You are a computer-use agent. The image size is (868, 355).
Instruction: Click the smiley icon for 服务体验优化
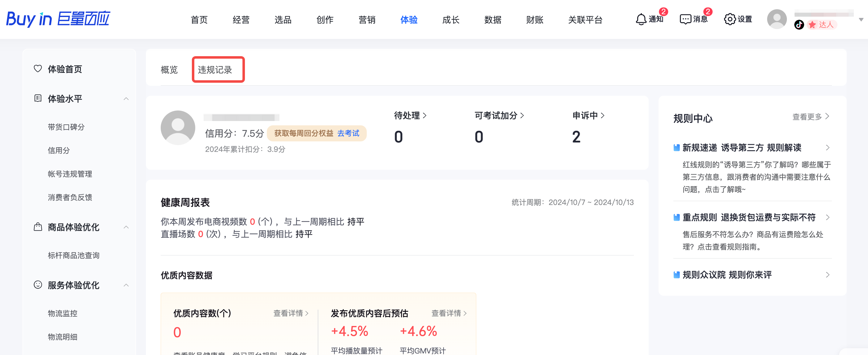pos(38,285)
